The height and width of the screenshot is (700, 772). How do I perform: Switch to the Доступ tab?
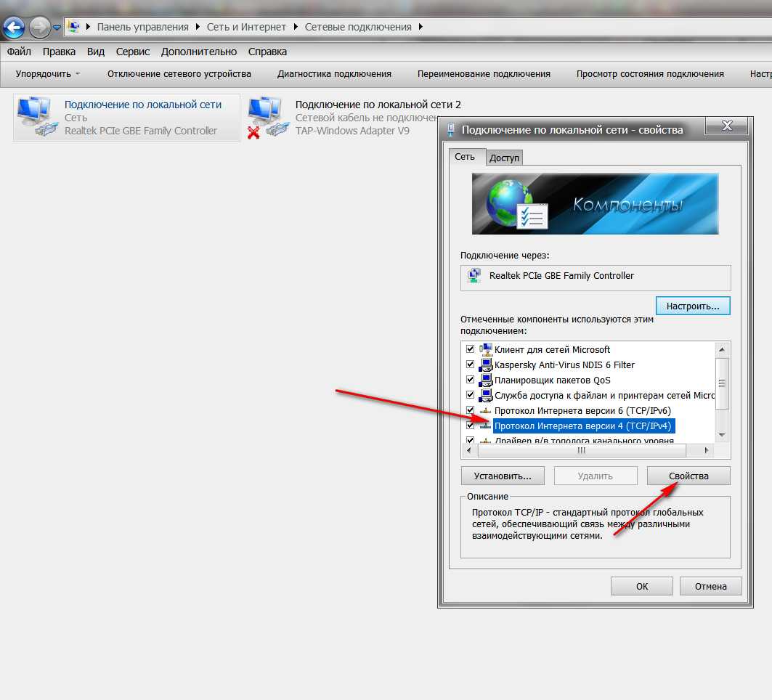pyautogui.click(x=504, y=158)
